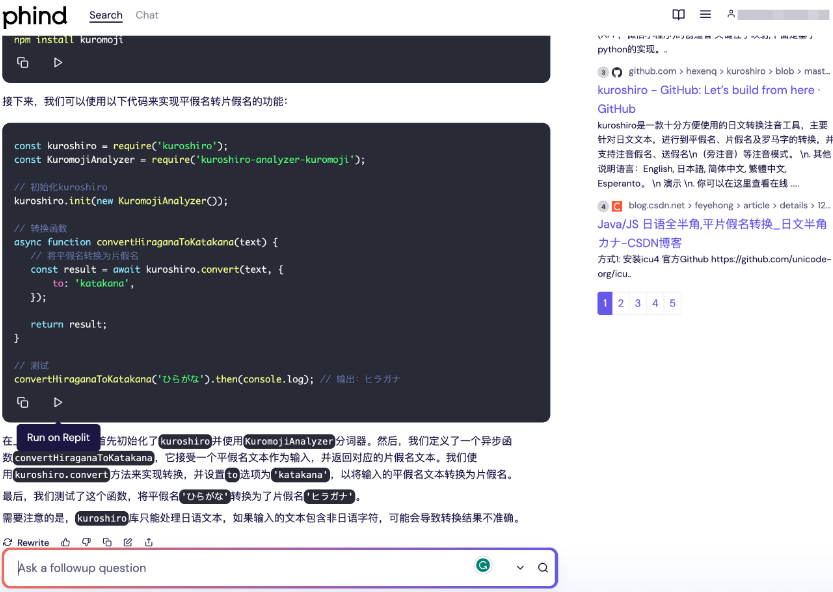Click the blog.csdn.net breadcrumb path
Viewport: 833px width, 592px height.
(729, 205)
